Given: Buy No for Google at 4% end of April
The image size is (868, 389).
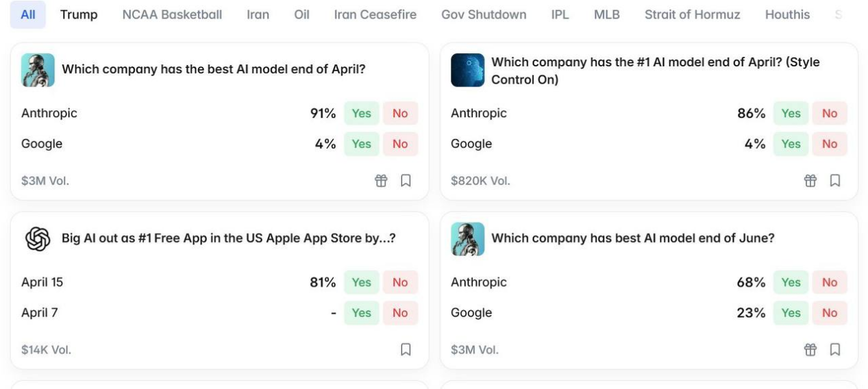Looking at the screenshot, I should [400, 144].
